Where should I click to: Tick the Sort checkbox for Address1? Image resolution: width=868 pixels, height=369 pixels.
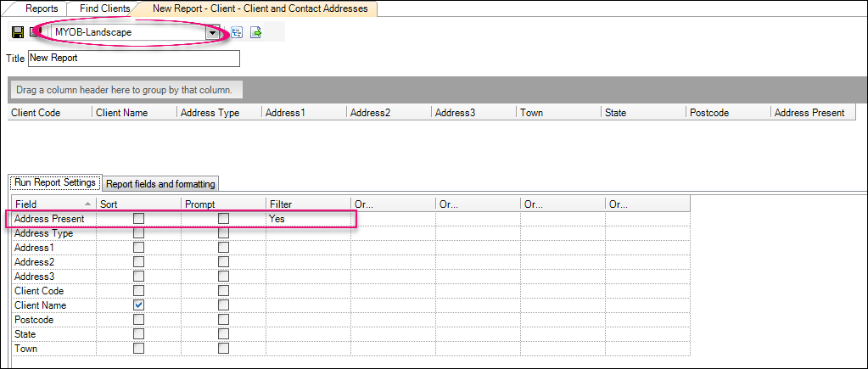click(138, 248)
